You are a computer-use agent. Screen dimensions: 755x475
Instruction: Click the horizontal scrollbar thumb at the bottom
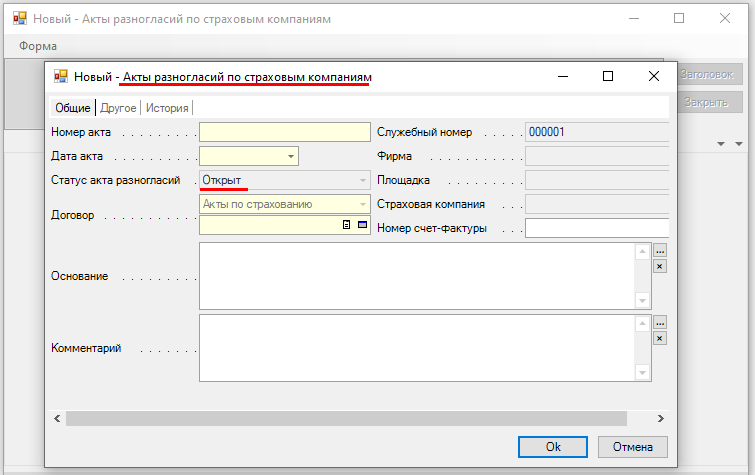(345, 418)
